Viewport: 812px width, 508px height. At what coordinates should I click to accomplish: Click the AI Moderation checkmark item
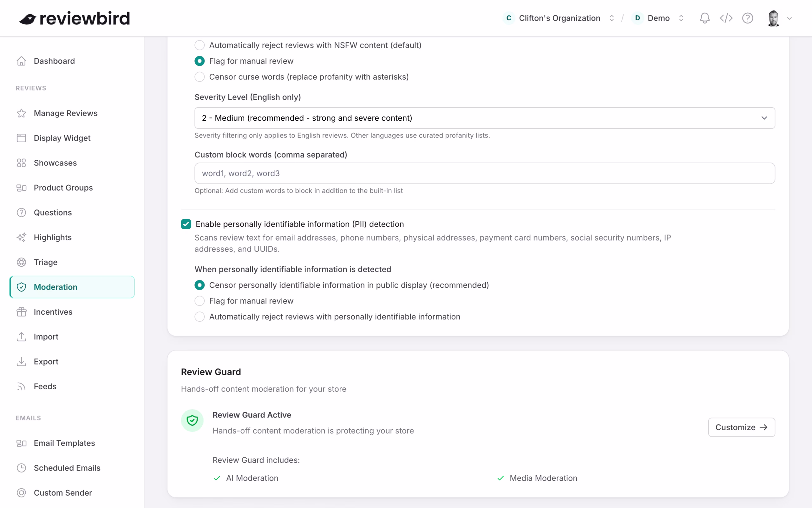tap(246, 478)
